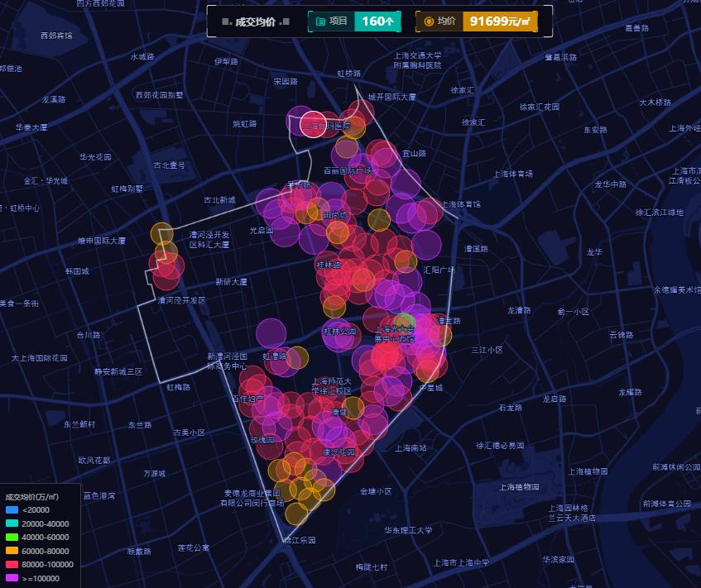Click the >=100000 legend label
Screen dimensions: 701x588
[x=41, y=578]
